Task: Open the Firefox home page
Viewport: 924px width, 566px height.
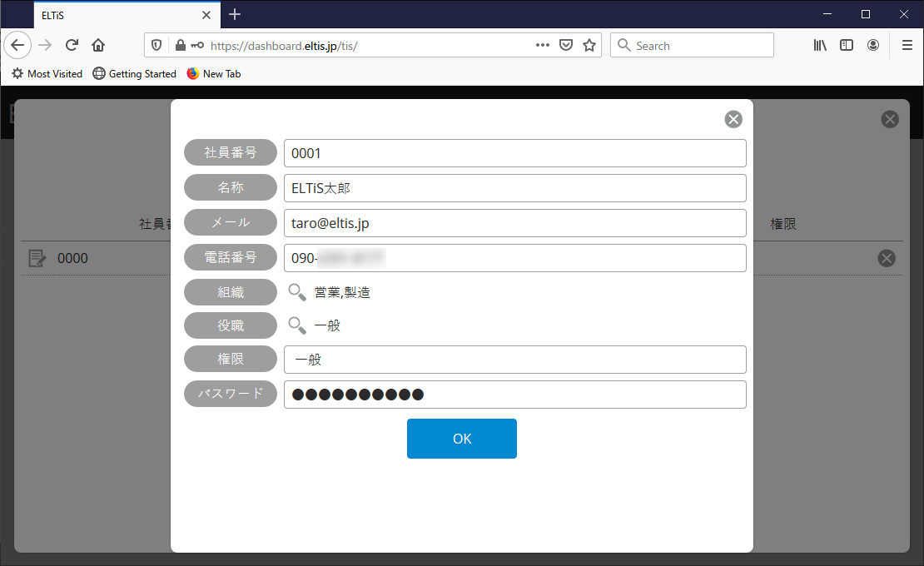Action: [98, 45]
